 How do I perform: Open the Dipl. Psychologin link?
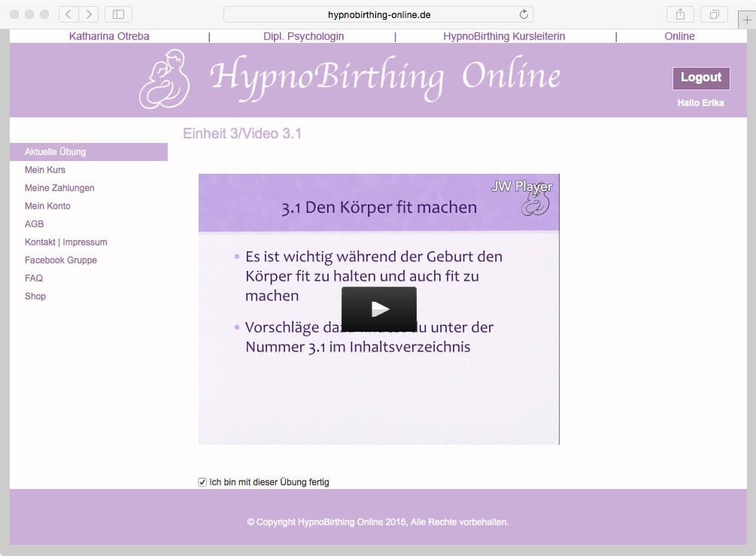[x=304, y=36]
